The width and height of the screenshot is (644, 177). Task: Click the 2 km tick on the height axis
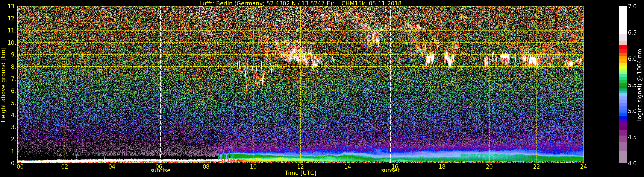[14, 139]
